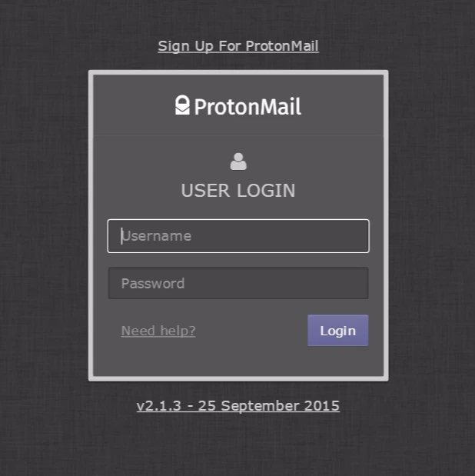
Task: Get assistance via Need help? link
Action: (158, 331)
